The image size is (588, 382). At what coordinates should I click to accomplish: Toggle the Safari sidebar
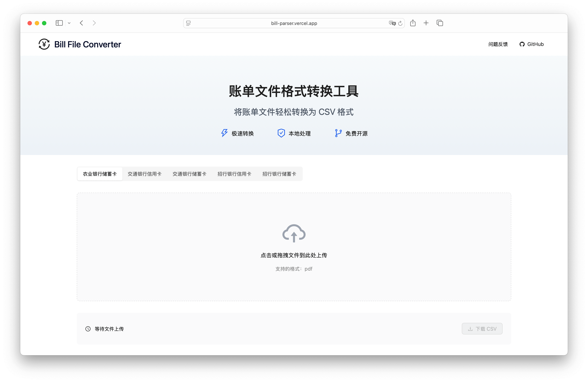[x=59, y=23]
